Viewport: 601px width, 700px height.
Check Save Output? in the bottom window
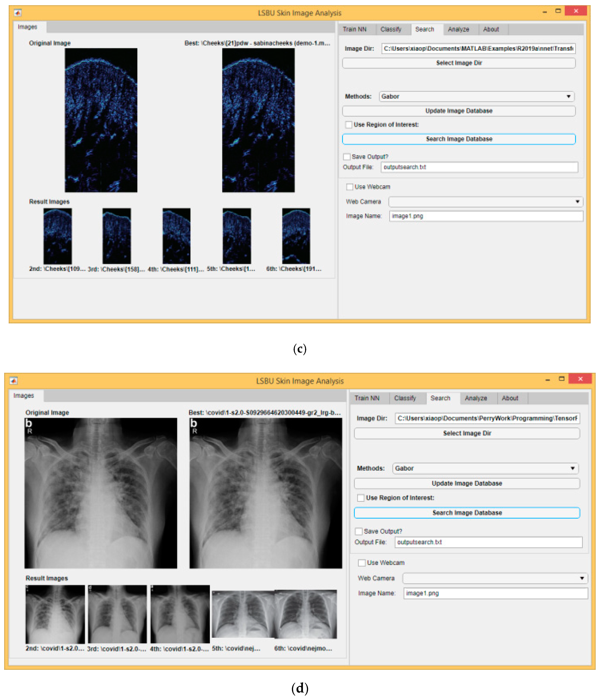[x=359, y=531]
